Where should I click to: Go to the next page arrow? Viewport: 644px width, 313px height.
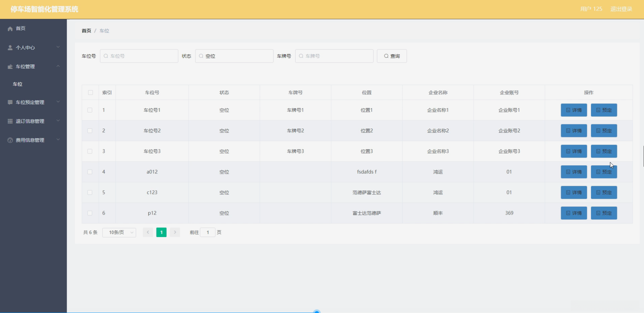(175, 233)
